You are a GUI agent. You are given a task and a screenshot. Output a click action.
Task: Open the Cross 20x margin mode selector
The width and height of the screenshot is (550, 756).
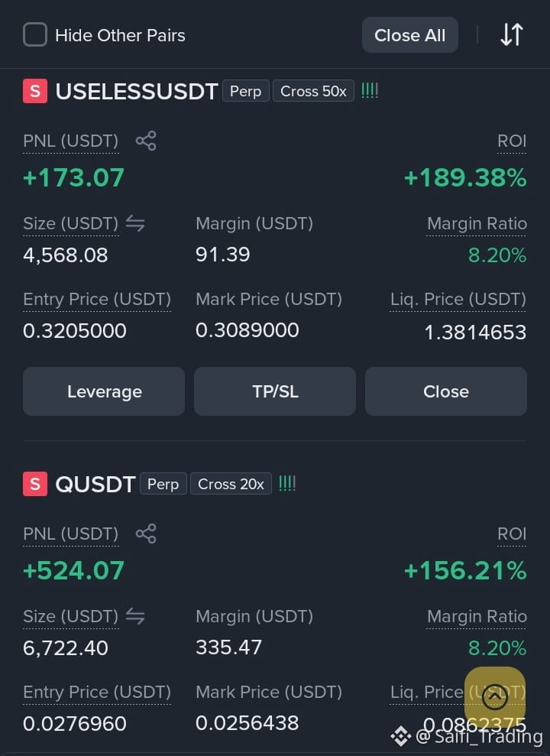(231, 484)
